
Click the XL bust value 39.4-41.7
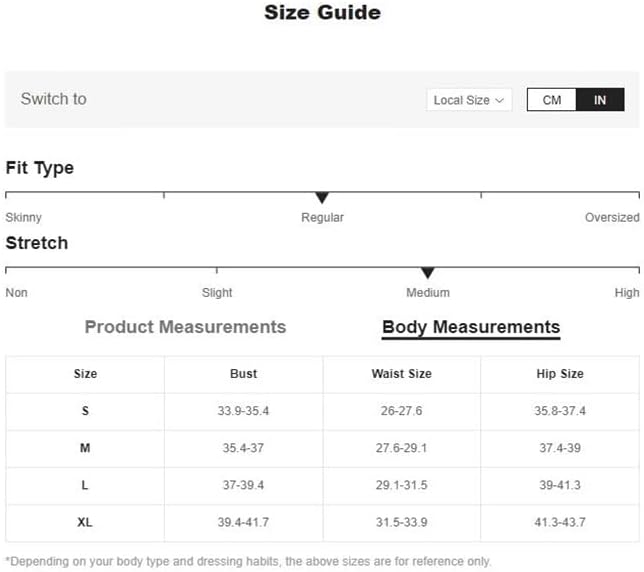point(243,522)
